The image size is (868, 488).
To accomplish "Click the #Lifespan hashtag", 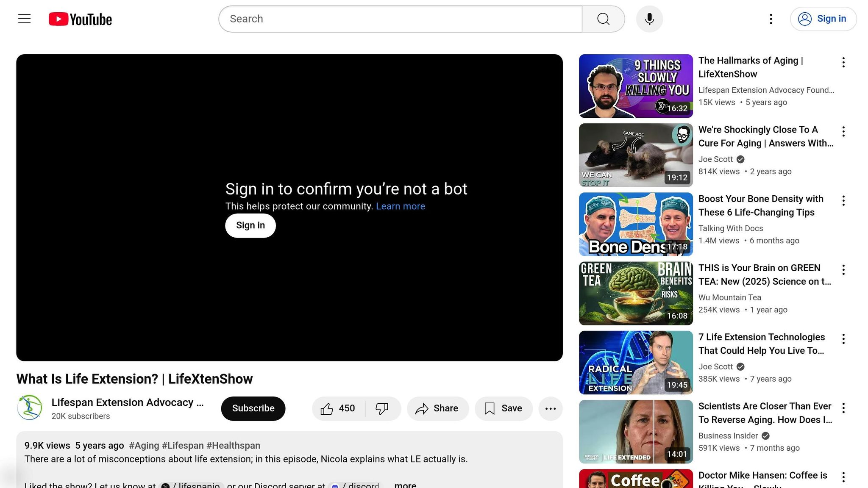I will [183, 446].
